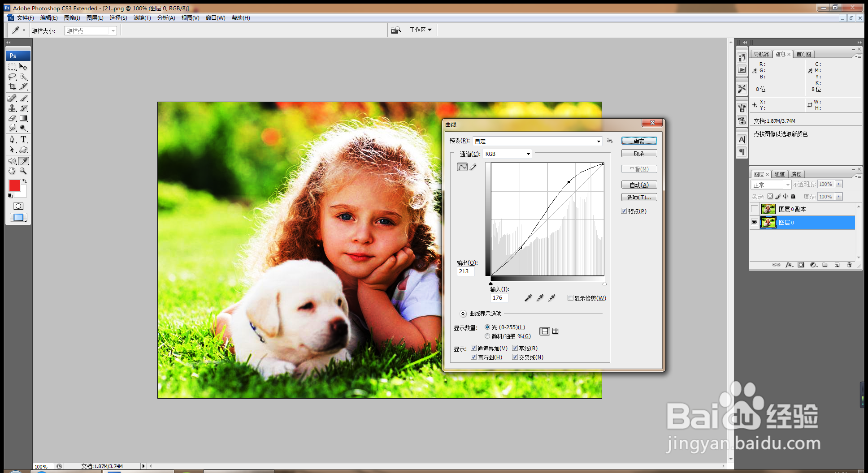Open the 图像(I) menu
The height and width of the screenshot is (473, 868).
72,18
